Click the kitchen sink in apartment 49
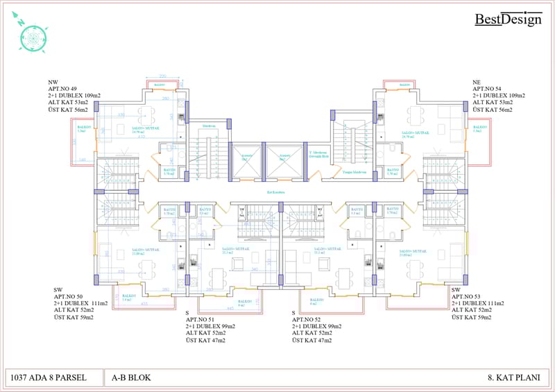Viewport: 555px width, 392px height. tap(181, 116)
